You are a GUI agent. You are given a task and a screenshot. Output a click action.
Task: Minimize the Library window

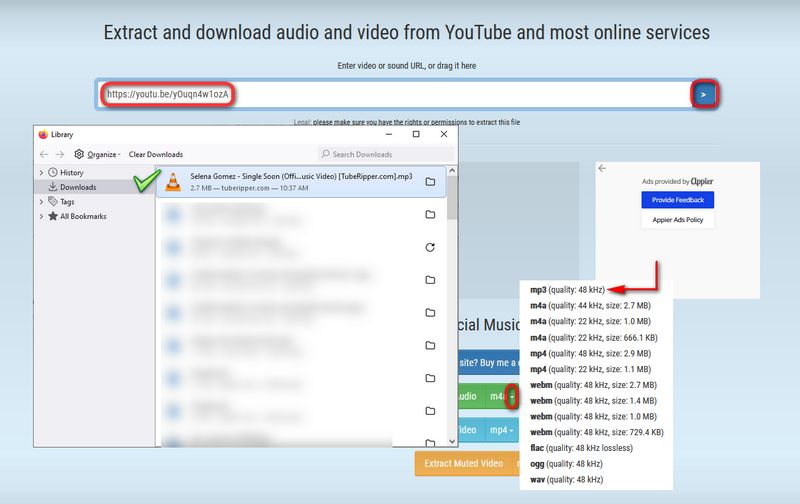click(389, 134)
